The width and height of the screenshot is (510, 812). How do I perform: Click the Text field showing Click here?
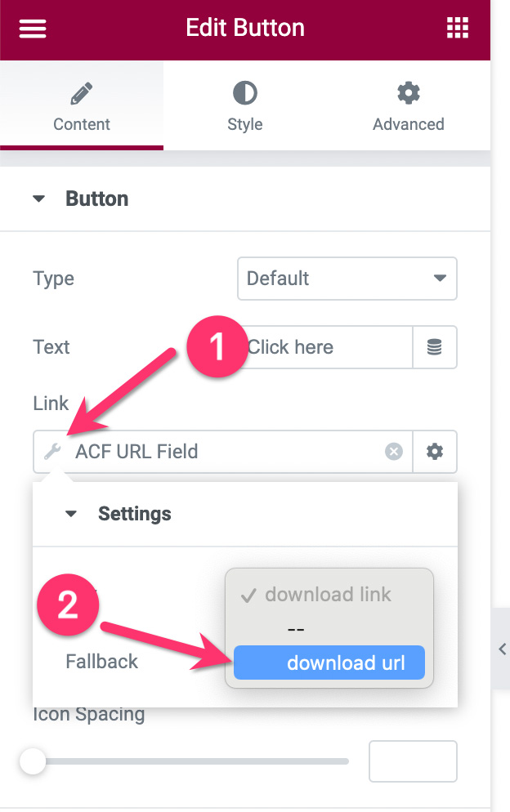click(x=327, y=347)
